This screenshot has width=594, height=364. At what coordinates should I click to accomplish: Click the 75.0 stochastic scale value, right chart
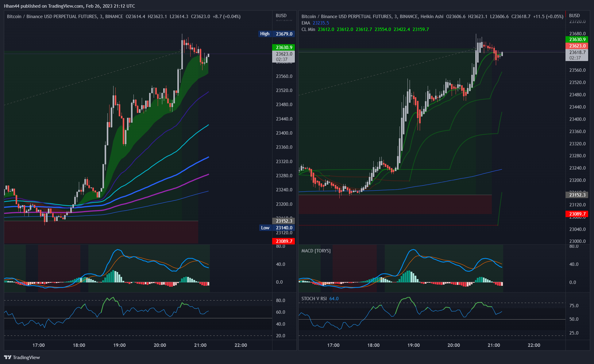coord(574,305)
